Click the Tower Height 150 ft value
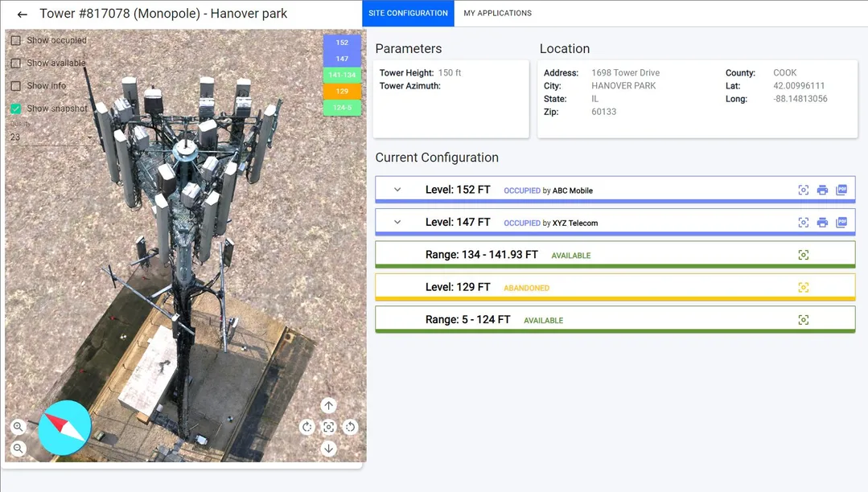868x492 pixels. (450, 73)
